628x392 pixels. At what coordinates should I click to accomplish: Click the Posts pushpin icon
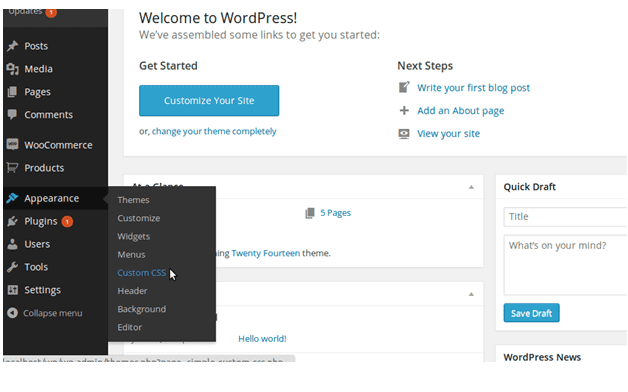[x=12, y=46]
